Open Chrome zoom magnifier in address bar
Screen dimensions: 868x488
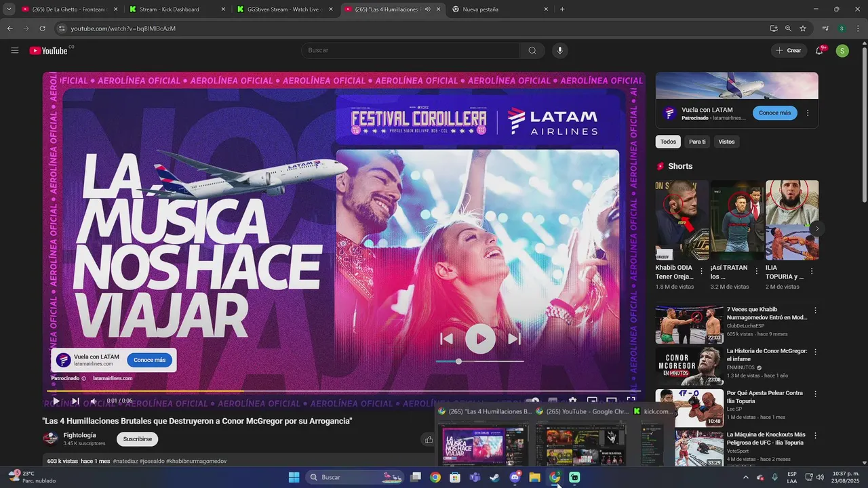point(788,28)
